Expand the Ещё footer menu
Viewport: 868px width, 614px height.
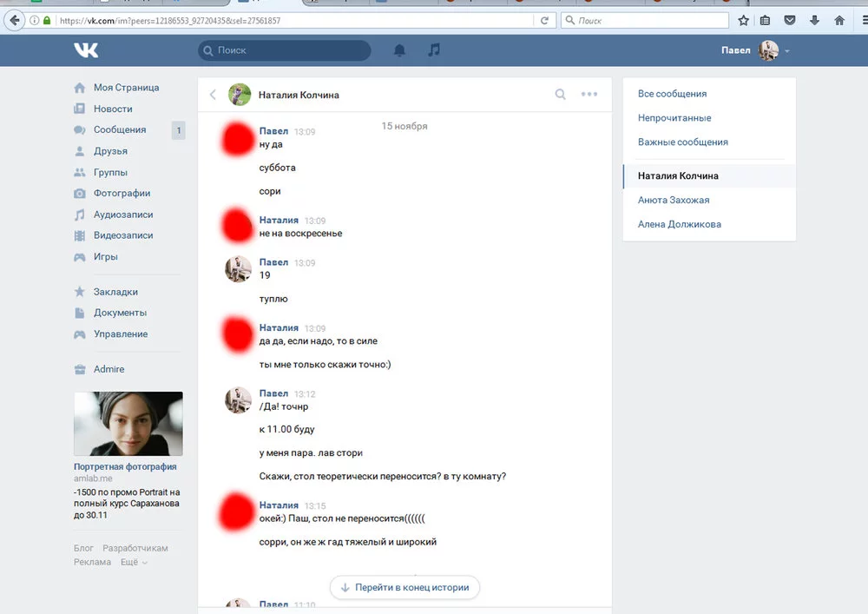134,562
